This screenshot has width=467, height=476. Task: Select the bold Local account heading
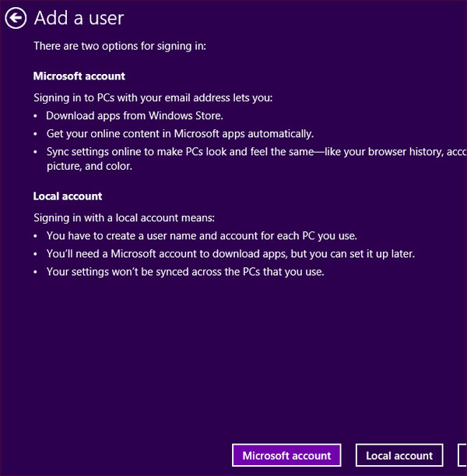click(x=68, y=196)
